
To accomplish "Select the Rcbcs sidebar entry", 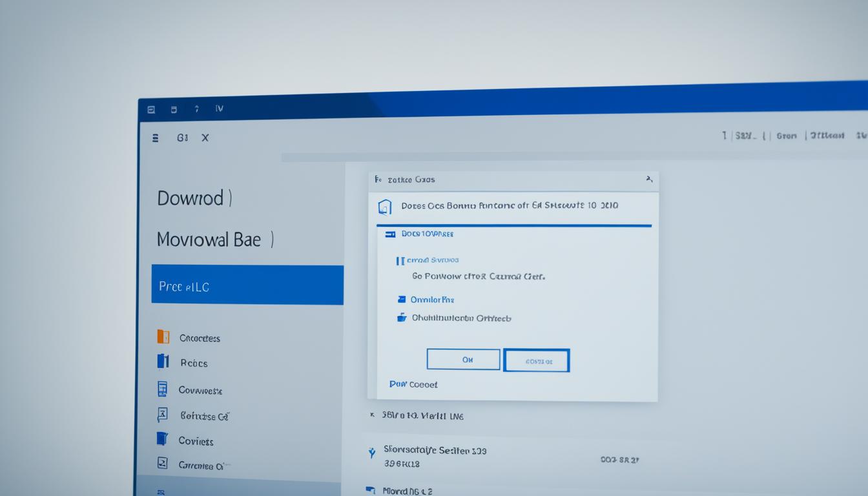I will point(194,363).
